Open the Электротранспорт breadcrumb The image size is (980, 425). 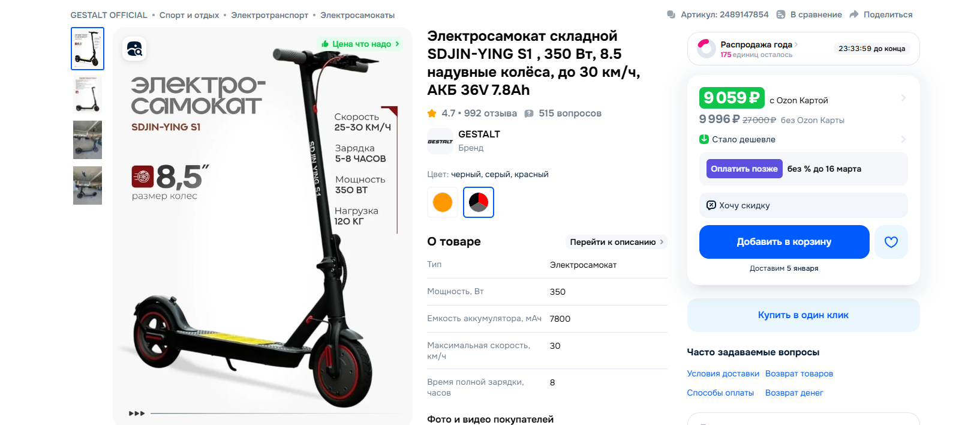pos(270,15)
